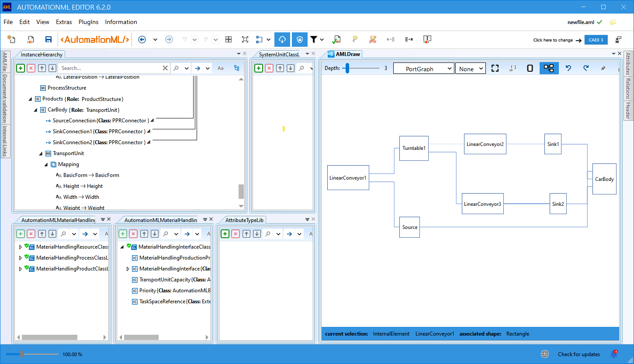
Task: Expand MaterialHandlingResourceClass library node
Action: coord(20,247)
